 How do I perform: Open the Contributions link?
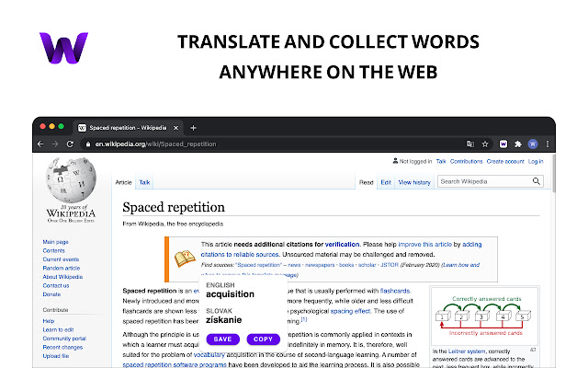point(466,162)
